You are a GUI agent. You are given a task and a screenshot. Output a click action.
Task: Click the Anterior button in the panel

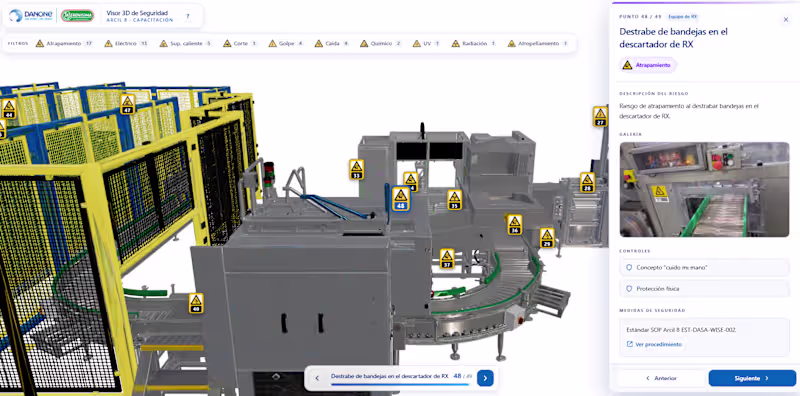point(661,378)
